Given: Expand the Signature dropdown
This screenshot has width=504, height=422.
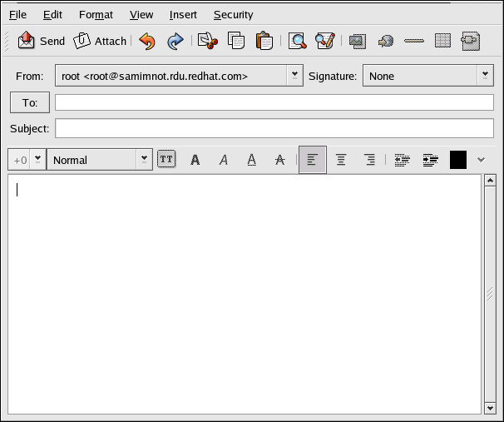Looking at the screenshot, I should point(486,76).
